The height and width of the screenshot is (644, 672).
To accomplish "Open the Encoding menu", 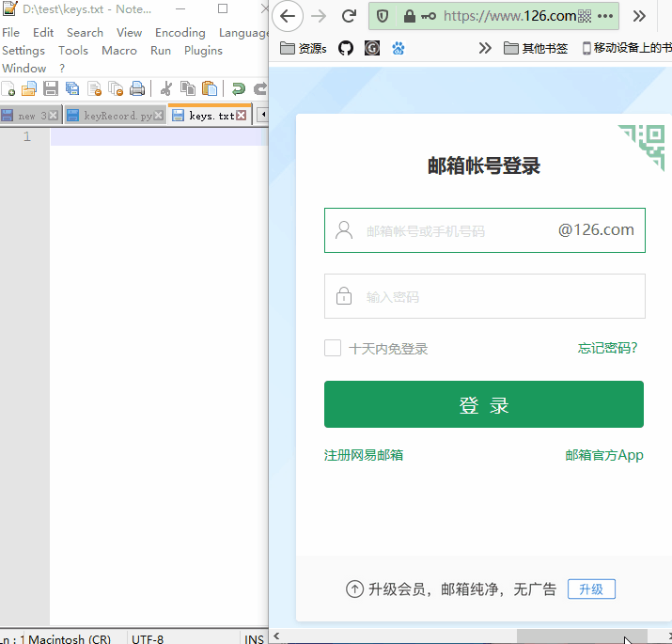I will pyautogui.click(x=180, y=33).
